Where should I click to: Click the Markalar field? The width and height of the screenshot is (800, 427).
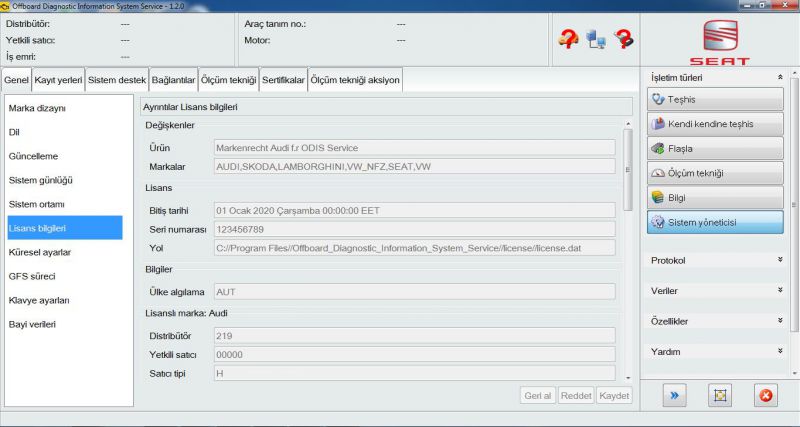point(414,166)
